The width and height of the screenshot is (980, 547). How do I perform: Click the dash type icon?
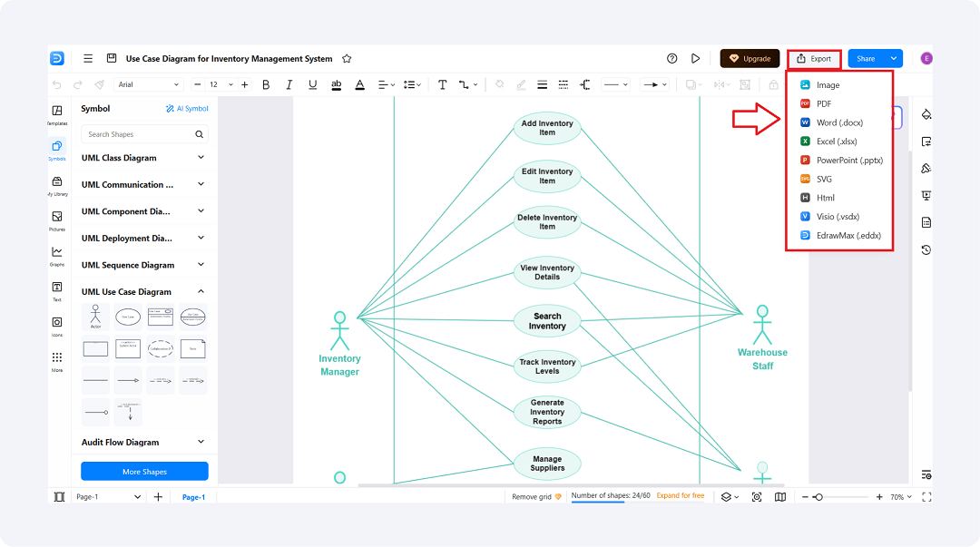tap(563, 84)
